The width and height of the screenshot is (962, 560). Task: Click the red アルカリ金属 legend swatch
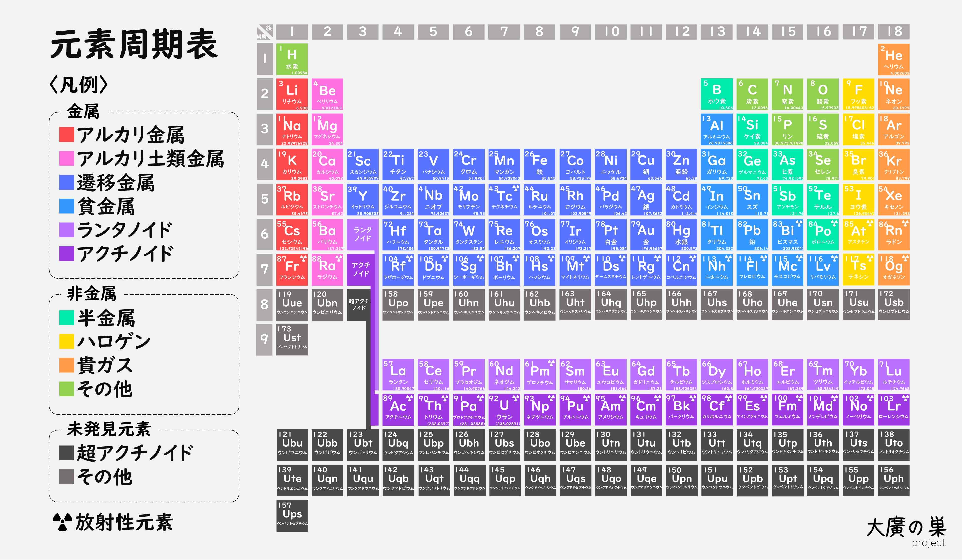pos(66,134)
